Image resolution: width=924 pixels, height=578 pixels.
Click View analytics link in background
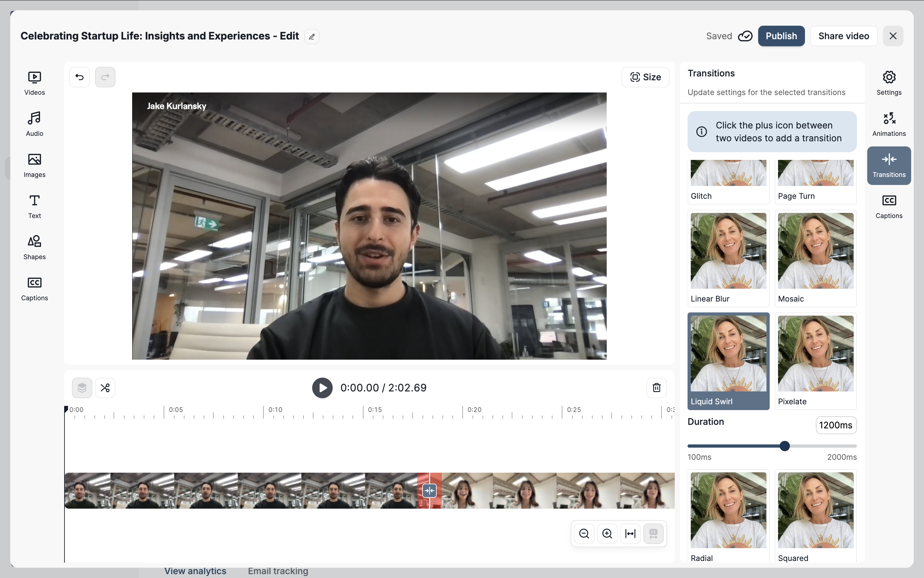[x=195, y=571]
